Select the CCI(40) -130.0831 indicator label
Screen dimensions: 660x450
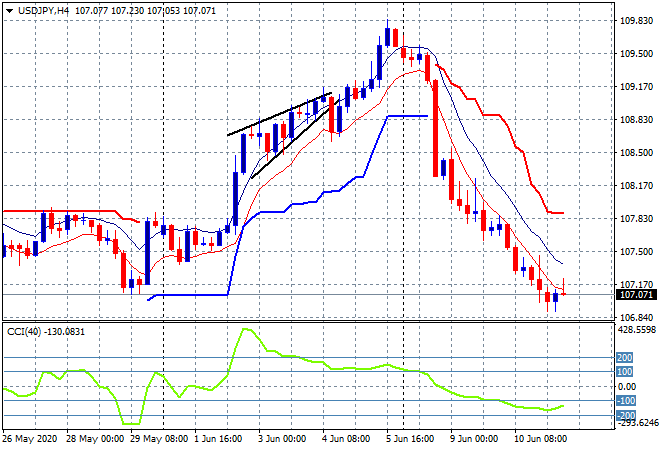pyautogui.click(x=46, y=332)
